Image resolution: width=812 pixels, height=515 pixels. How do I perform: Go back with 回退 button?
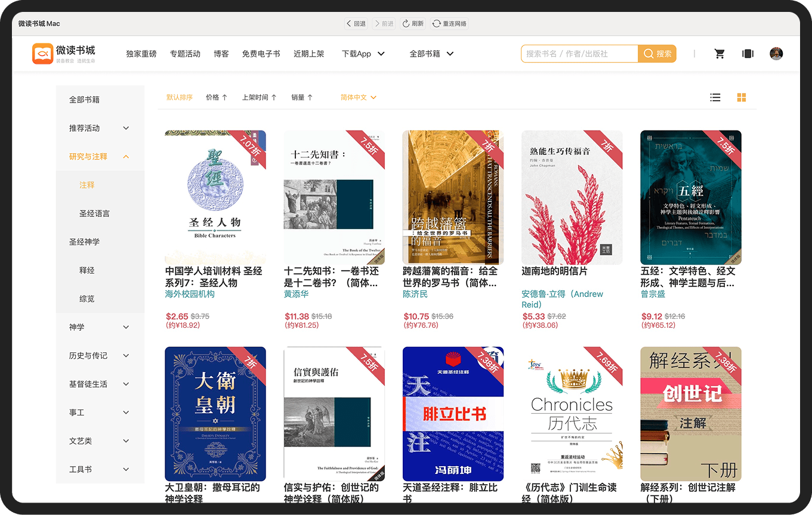356,24
